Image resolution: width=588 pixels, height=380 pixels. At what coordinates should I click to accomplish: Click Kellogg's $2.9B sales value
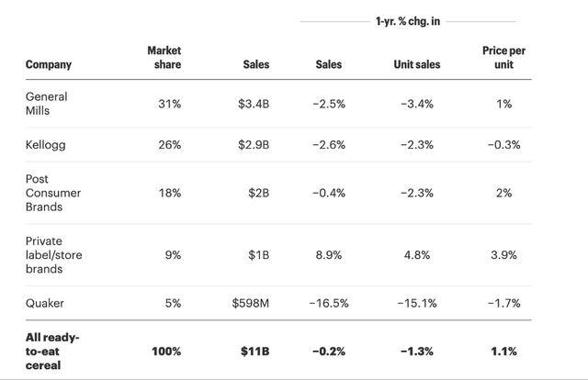[x=252, y=147]
